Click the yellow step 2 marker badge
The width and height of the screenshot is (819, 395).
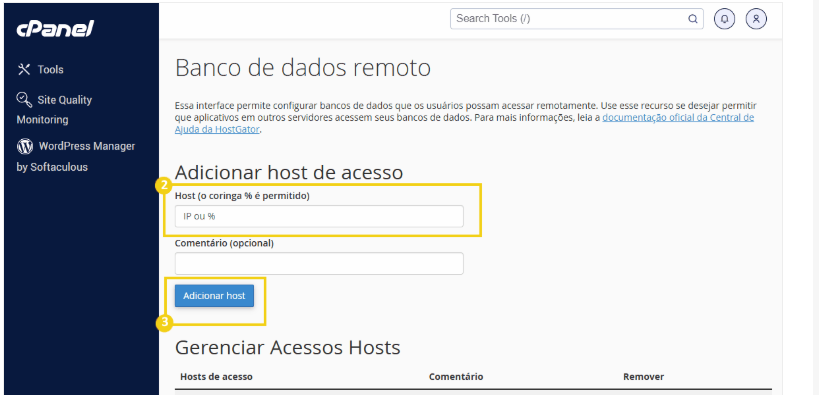[164, 185]
